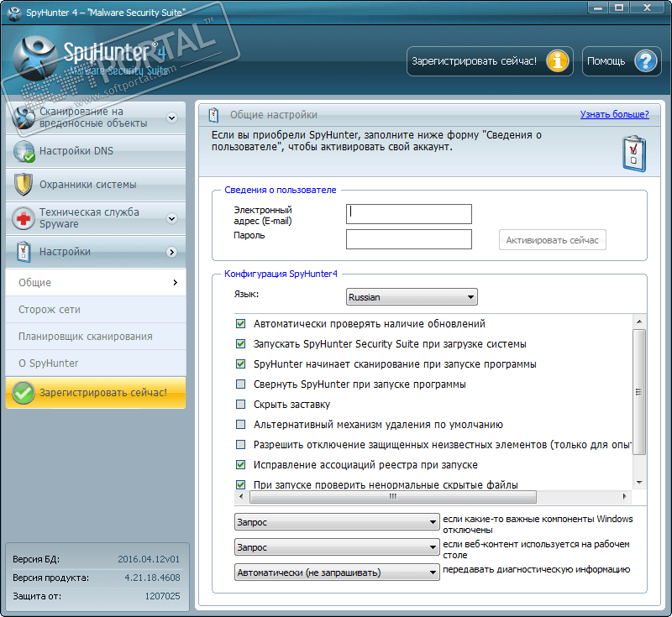672x617 pixels.
Task: Open the diagnostic information transmission dropdown
Action: tap(337, 573)
